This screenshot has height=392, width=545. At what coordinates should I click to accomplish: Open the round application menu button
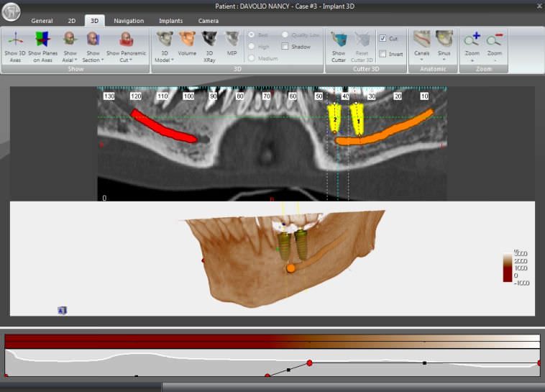[12, 12]
